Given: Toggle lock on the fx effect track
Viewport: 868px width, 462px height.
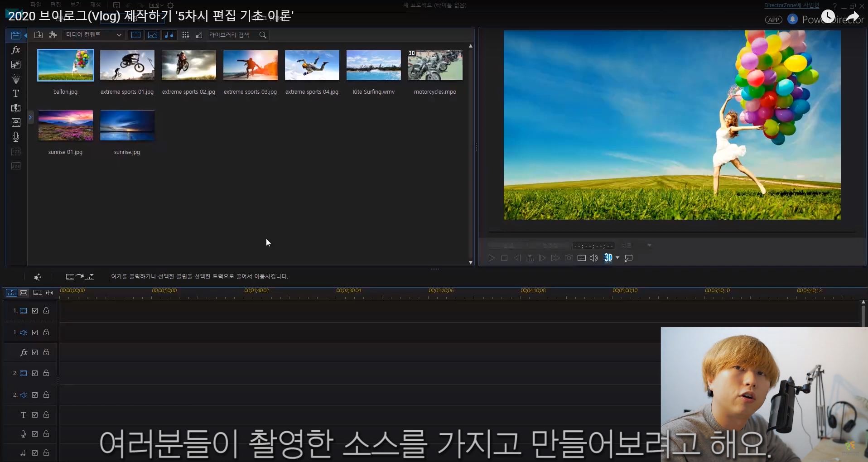Looking at the screenshot, I should [46, 352].
